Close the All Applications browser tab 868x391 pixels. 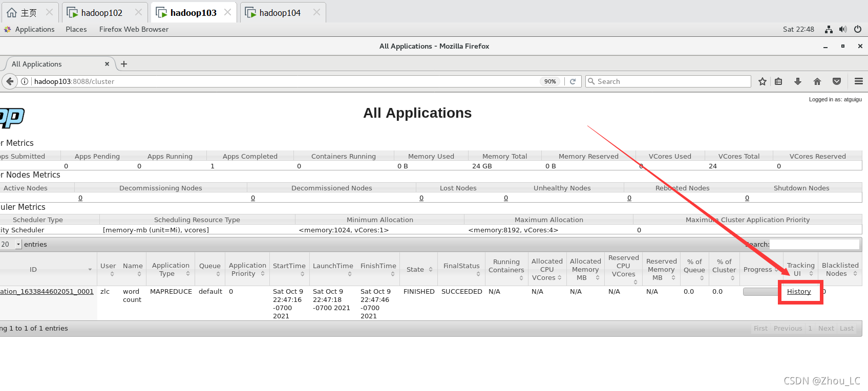pos(107,64)
